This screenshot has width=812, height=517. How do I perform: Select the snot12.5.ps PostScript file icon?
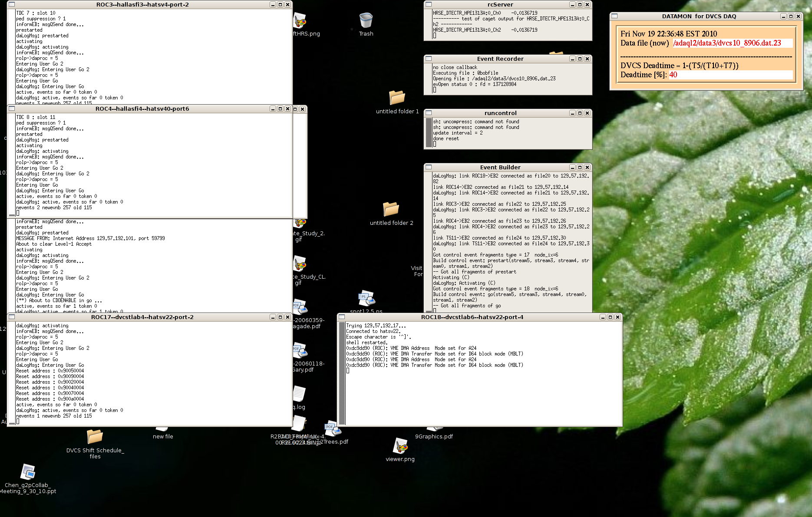(366, 299)
